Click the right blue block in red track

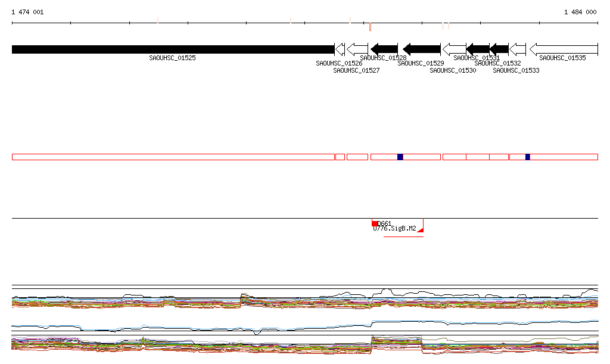click(x=528, y=157)
